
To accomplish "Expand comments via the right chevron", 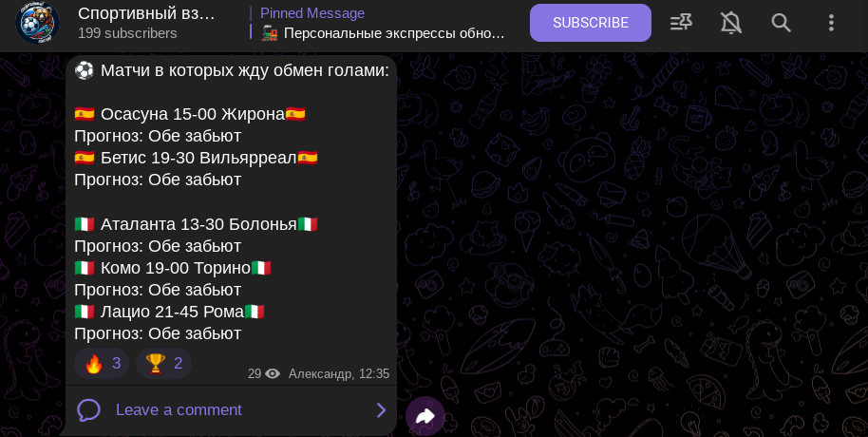I will coord(381,409).
